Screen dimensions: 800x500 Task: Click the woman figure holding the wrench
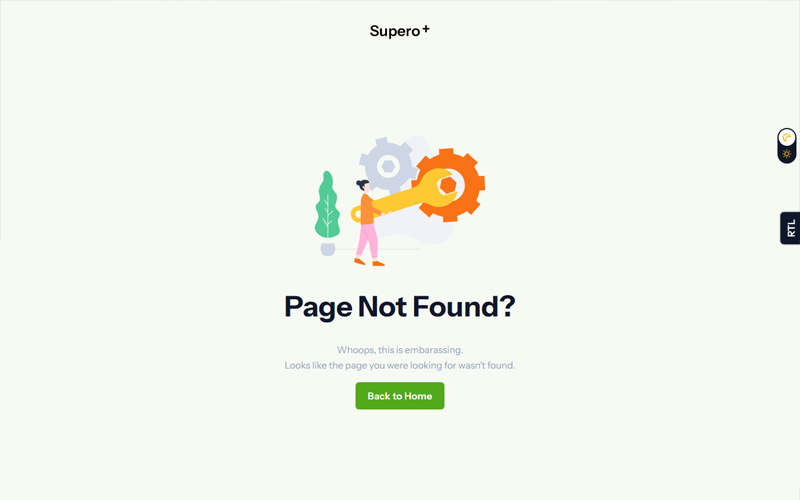click(x=368, y=223)
